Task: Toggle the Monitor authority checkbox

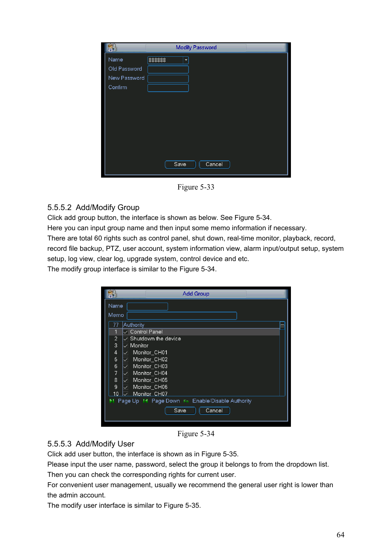Action: [126, 346]
